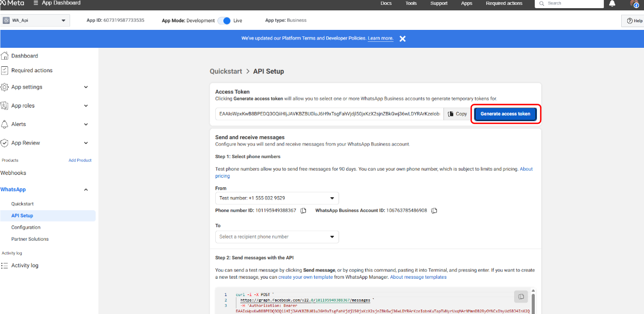Viewport: 644px width, 314px height.
Task: Copy the Phone number ID
Action: [x=303, y=210]
